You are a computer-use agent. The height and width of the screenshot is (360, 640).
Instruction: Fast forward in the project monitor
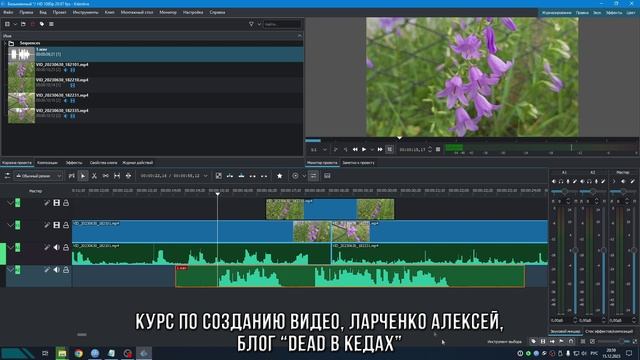(380, 150)
